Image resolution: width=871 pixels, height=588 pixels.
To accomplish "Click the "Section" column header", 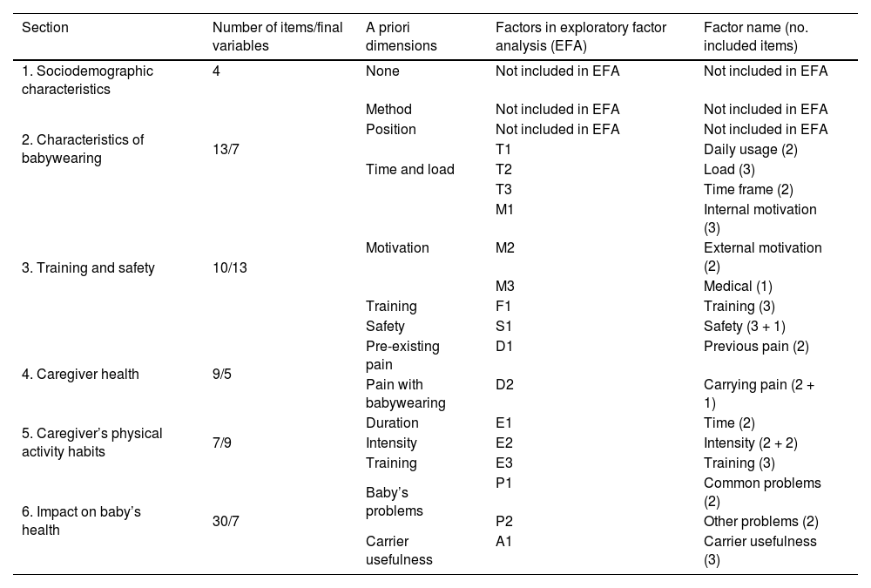I will point(45,28).
